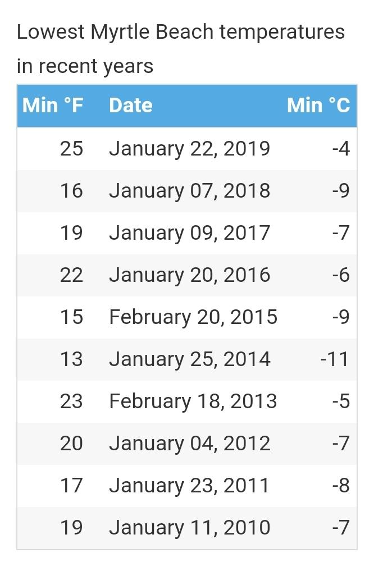Click the Lowest Myrtle Beach temperatures heading
392x571 pixels.
pyautogui.click(x=181, y=49)
